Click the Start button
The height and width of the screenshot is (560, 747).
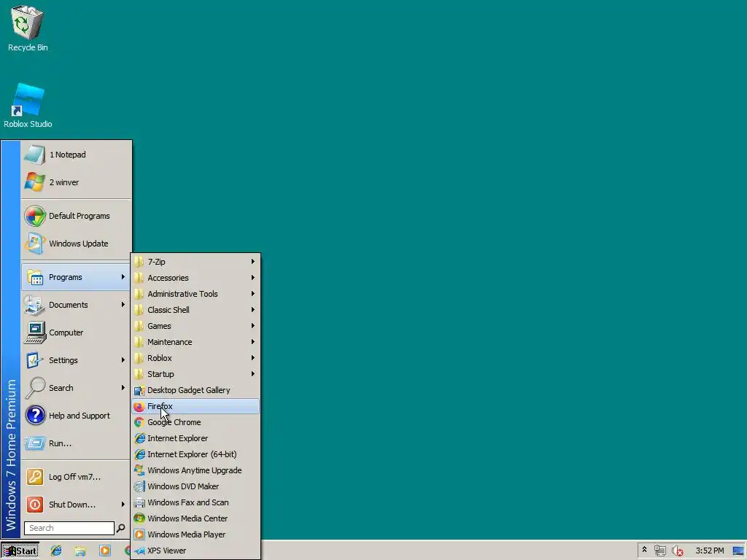click(20, 551)
